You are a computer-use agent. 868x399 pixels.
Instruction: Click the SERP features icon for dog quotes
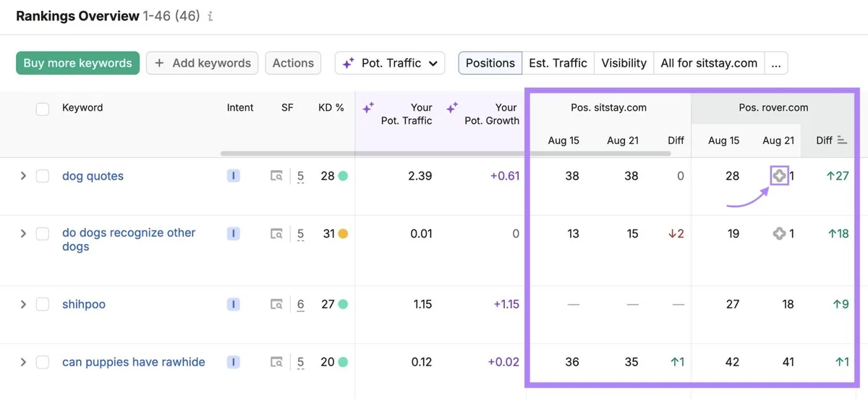(x=277, y=176)
